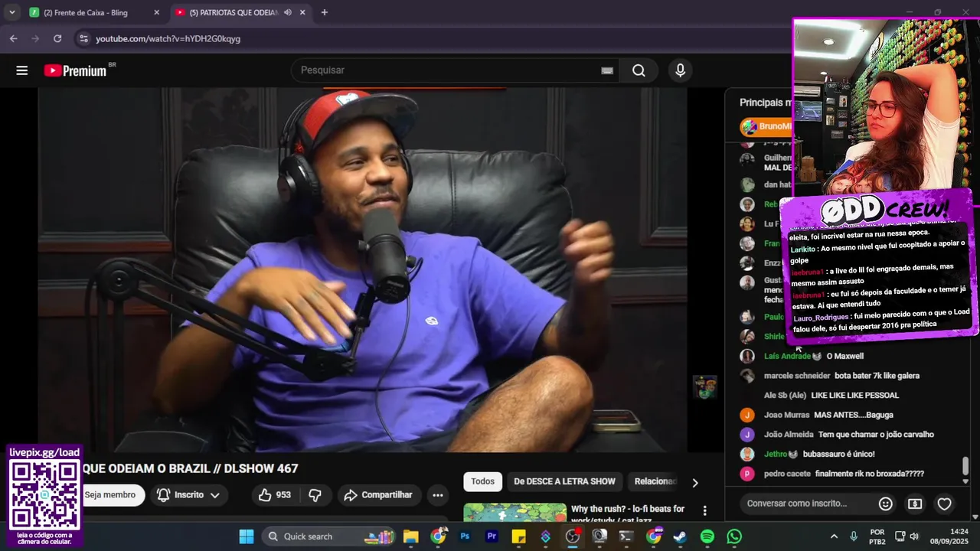Open Windows Start menu
The height and width of the screenshot is (551, 980).
click(247, 536)
